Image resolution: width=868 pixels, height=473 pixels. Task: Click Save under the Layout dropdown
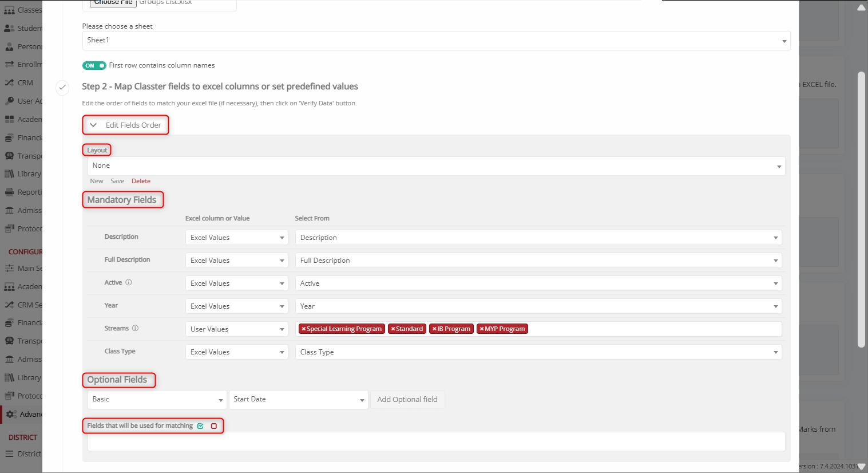(x=117, y=182)
